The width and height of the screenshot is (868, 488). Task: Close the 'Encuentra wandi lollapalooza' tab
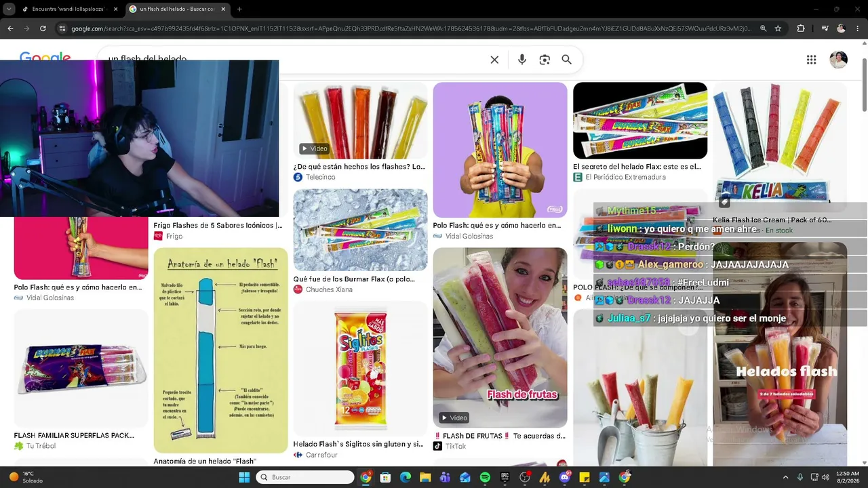click(115, 9)
